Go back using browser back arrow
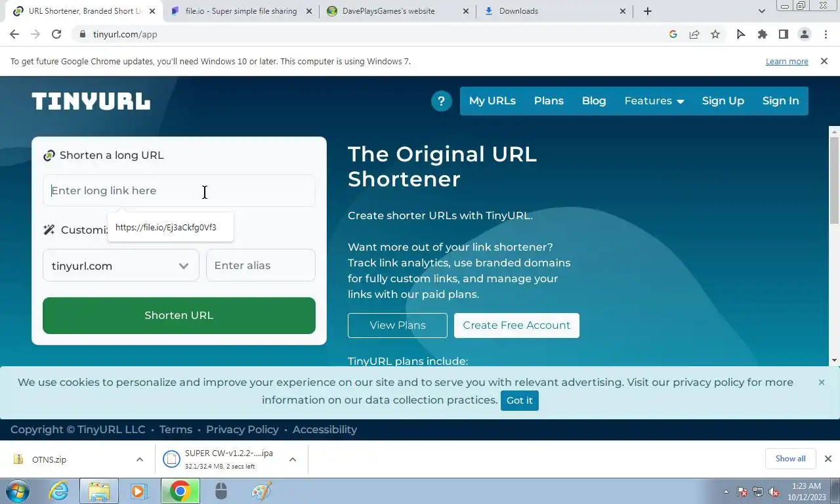 [x=14, y=34]
